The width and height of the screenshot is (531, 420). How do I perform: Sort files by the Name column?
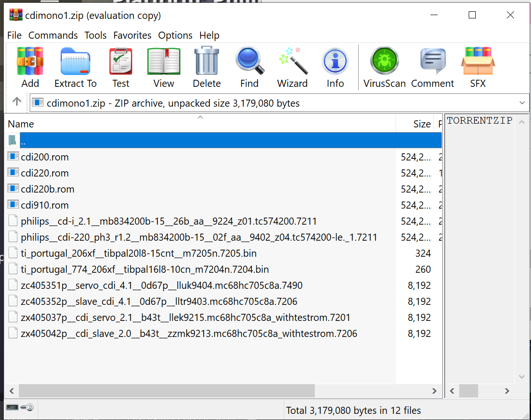[200, 124]
